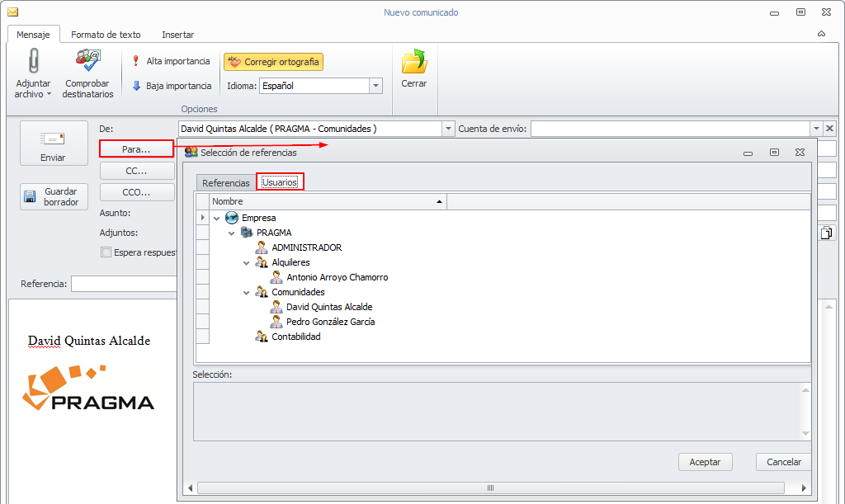Select the Usuarios tab
The height and width of the screenshot is (504, 845).
(x=280, y=182)
